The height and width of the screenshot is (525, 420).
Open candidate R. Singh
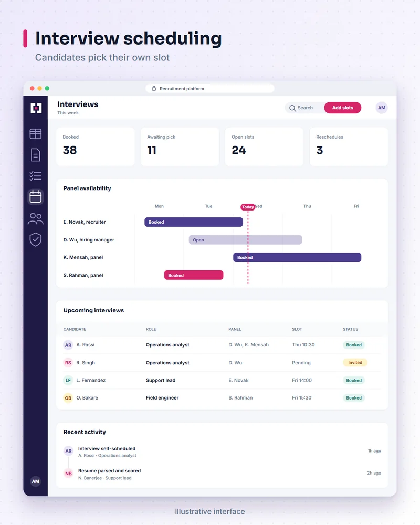[x=86, y=363]
